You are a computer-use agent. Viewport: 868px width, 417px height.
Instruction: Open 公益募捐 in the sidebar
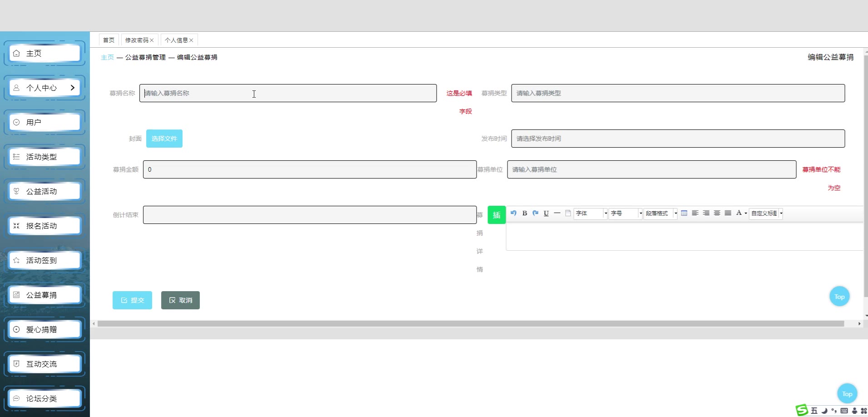(44, 295)
